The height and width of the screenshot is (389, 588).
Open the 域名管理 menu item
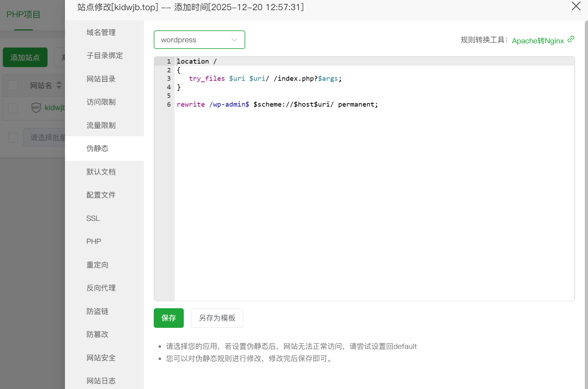coord(101,33)
